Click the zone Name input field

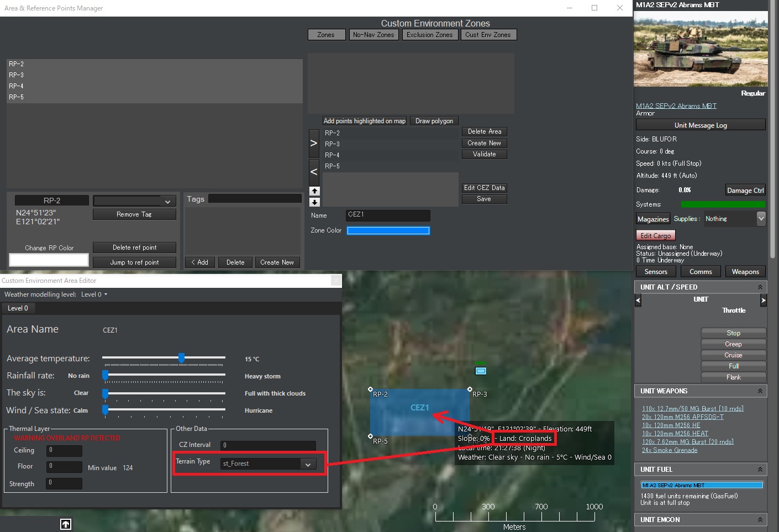pos(388,215)
